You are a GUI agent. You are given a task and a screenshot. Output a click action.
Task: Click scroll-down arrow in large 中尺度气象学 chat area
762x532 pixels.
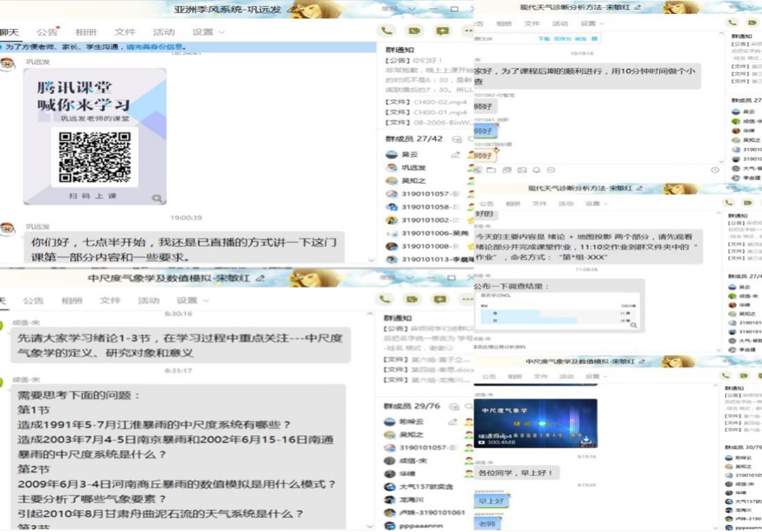pyautogui.click(x=370, y=526)
